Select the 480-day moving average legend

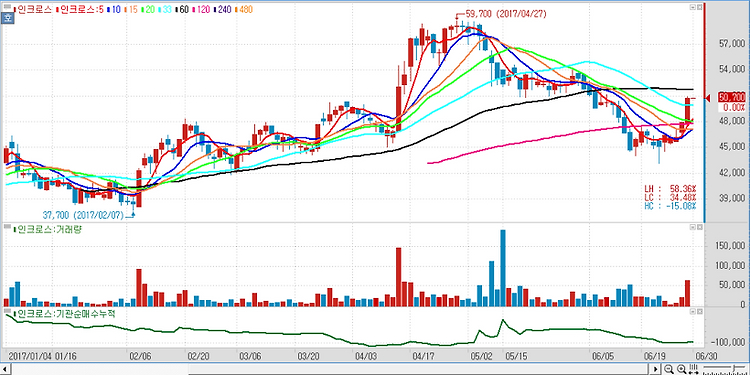(244, 9)
